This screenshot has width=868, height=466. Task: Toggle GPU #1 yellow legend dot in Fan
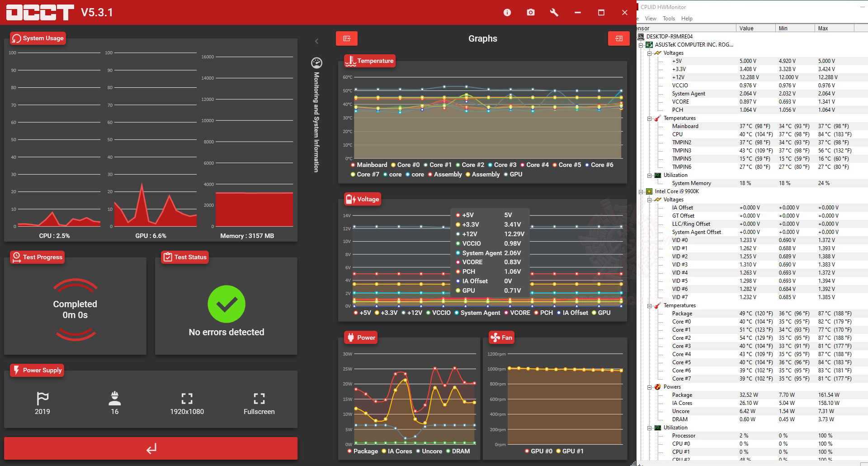point(558,451)
